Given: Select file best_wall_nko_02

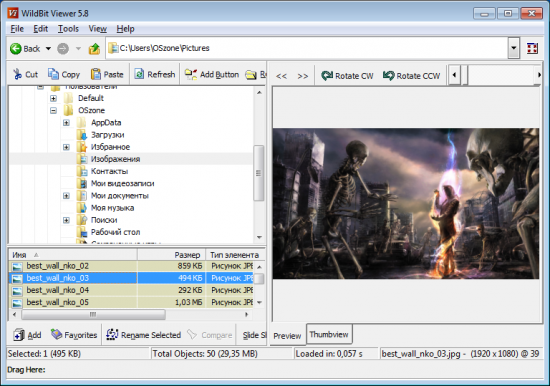Looking at the screenshot, I should pyautogui.click(x=58, y=266).
